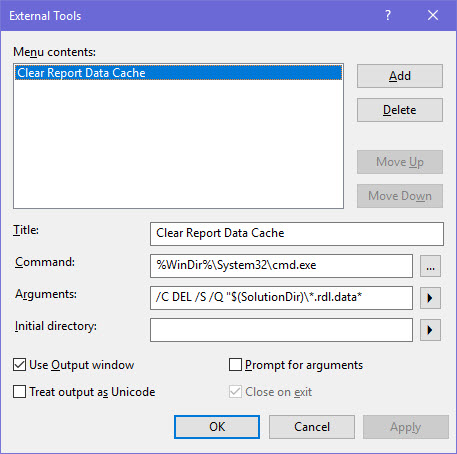Image resolution: width=457 pixels, height=454 pixels.
Task: Click into the Command text field
Action: 281,266
